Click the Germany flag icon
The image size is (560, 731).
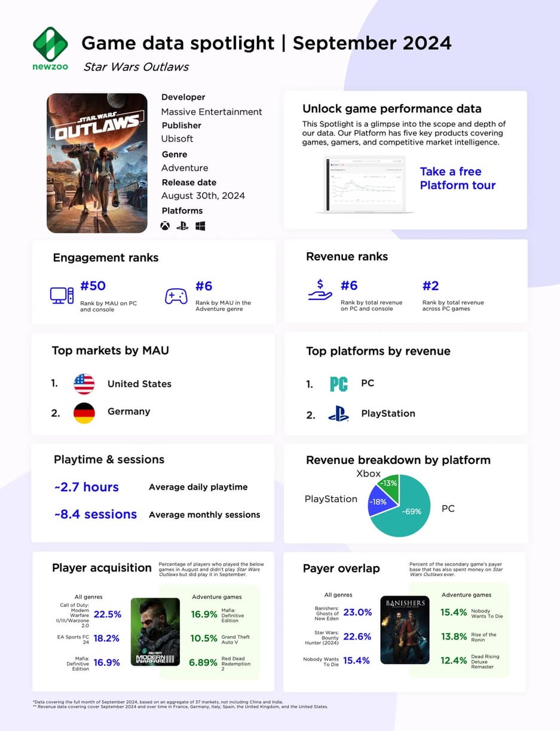coord(84,412)
